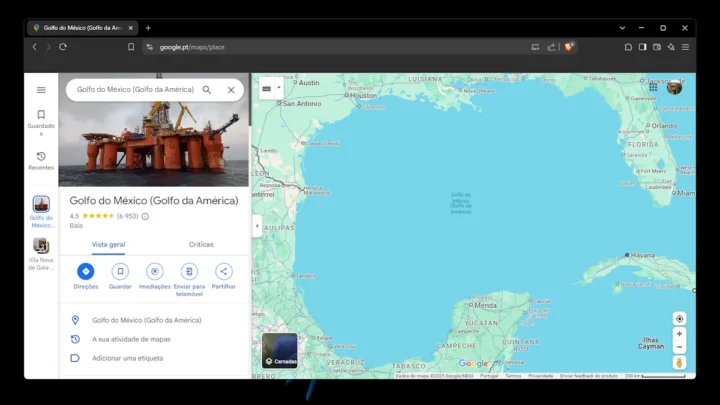720x405 pixels.
Task: Click the search magnifier icon
Action: pyautogui.click(x=207, y=90)
